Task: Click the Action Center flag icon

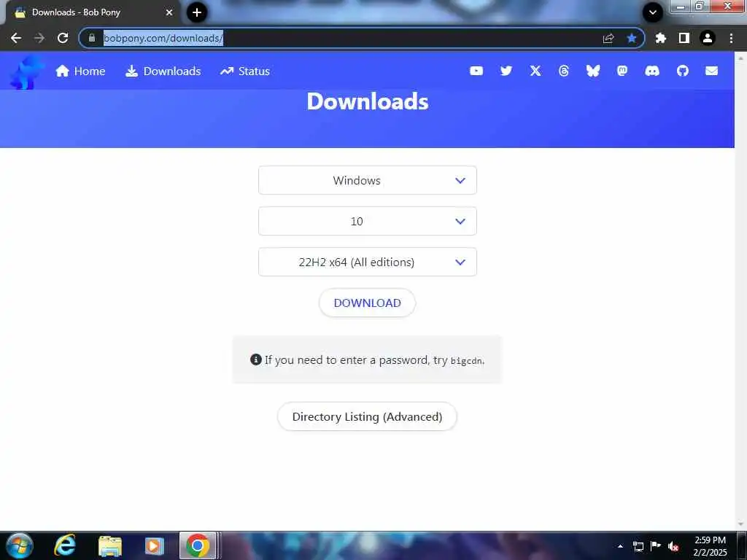Action: [656, 545]
